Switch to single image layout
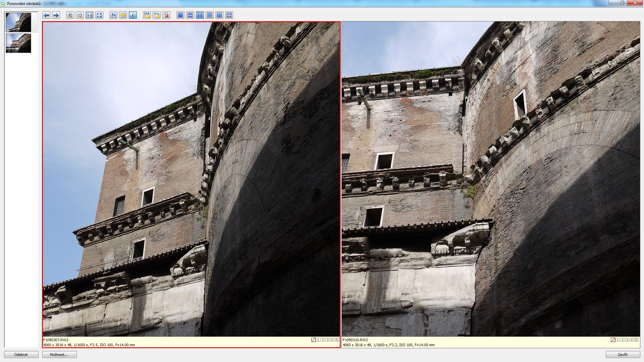Screen dimensions: 644x362 point(180,15)
